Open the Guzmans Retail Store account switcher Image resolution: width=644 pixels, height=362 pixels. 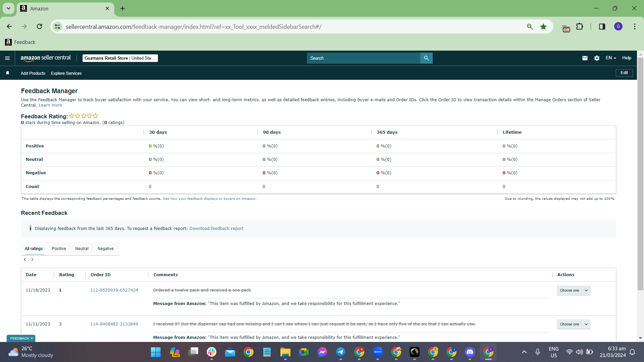tap(120, 58)
